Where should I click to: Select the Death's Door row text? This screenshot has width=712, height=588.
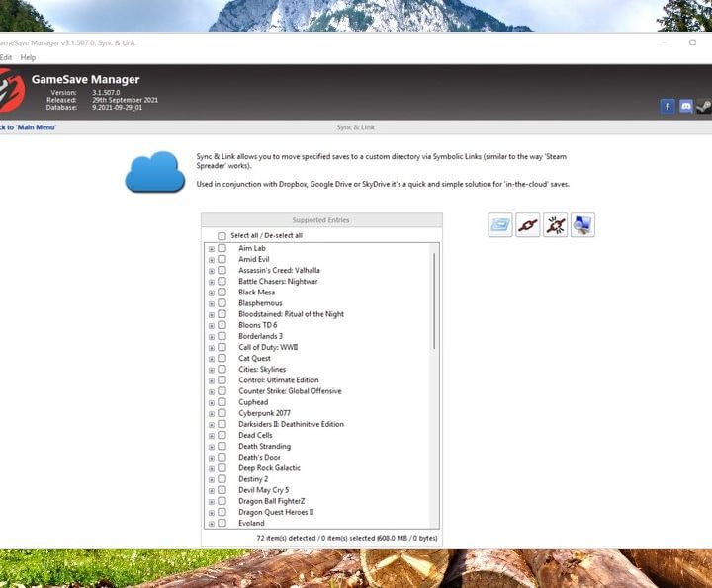click(259, 457)
